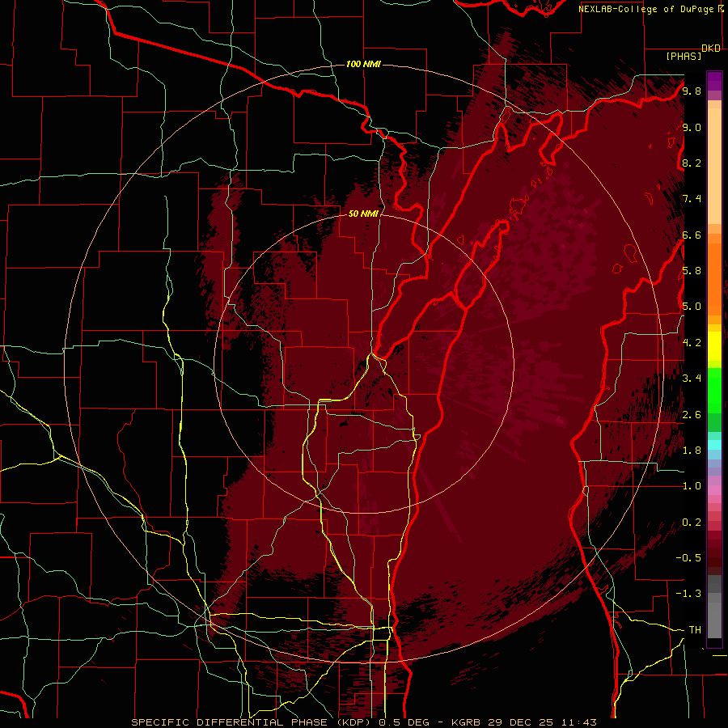The width and height of the screenshot is (728, 728).
Task: Click the yellow segment of the color bar
Action: point(714,346)
